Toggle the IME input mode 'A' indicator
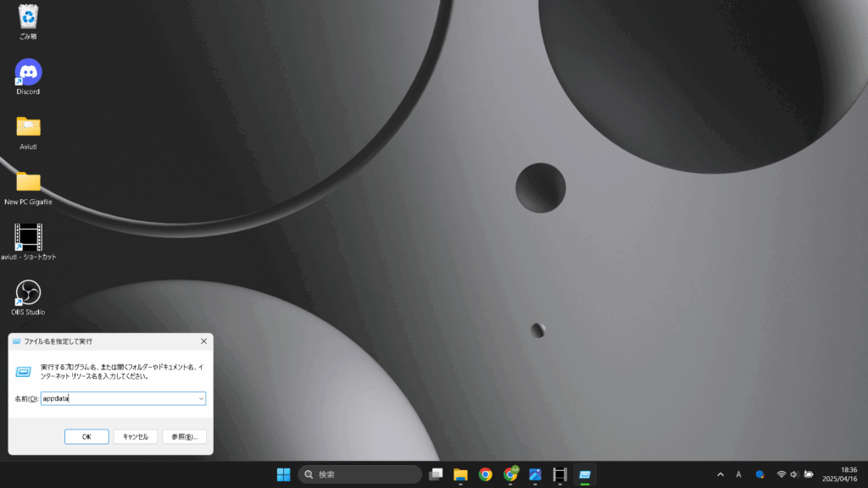868x488 pixels. (738, 474)
